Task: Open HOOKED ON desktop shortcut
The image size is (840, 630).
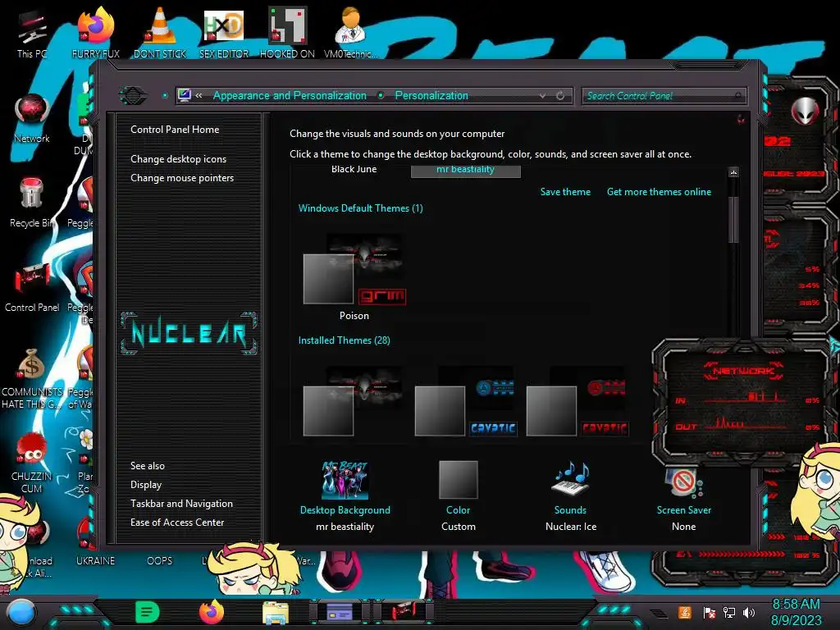Action: (x=287, y=33)
